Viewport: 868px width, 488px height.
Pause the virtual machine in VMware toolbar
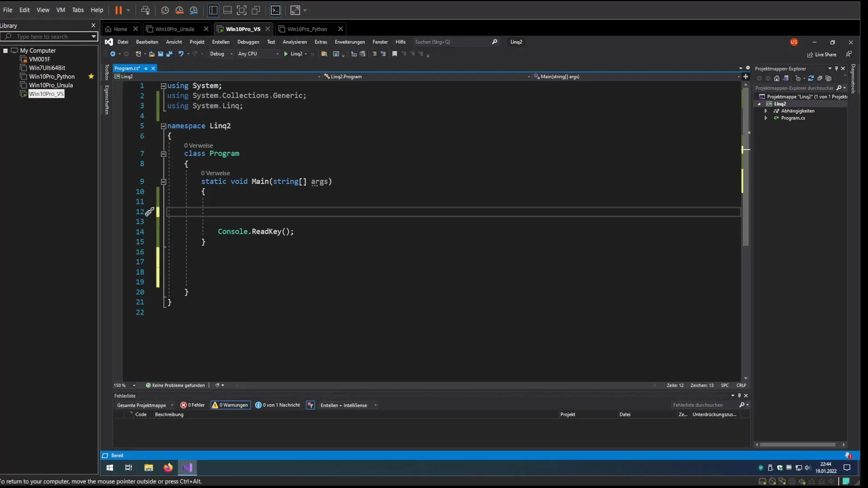click(118, 10)
